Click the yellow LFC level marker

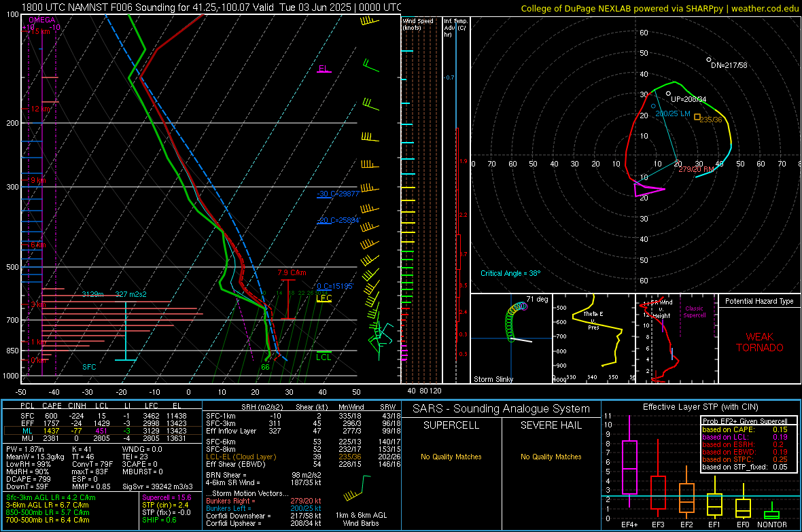coord(324,298)
